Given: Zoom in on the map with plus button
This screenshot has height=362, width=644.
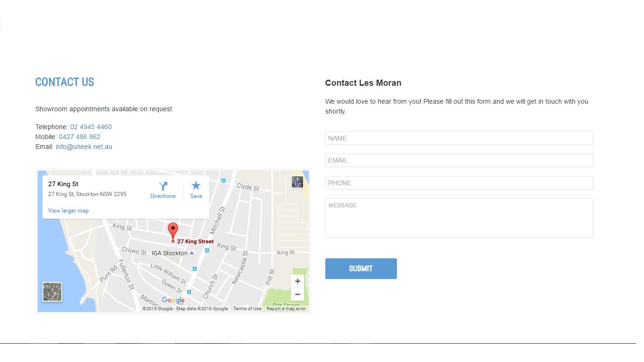Looking at the screenshot, I should 297,281.
